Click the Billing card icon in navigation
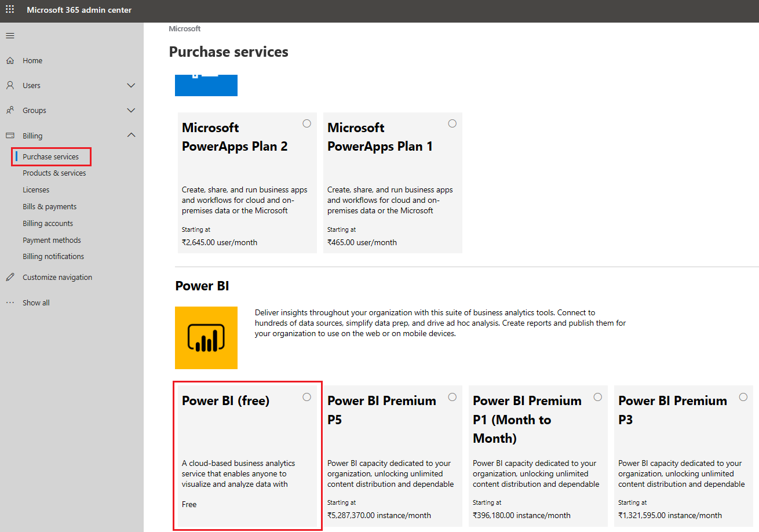This screenshot has width=759, height=532. [x=10, y=135]
